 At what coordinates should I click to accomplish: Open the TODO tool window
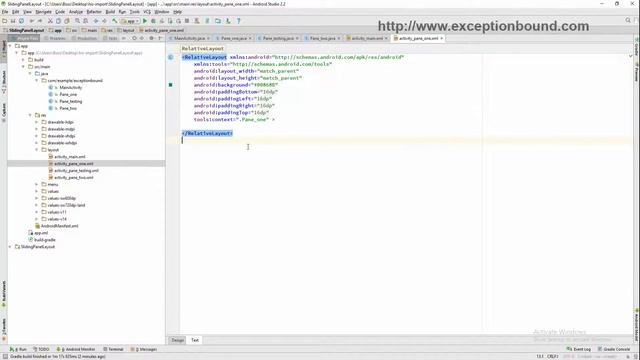[41, 349]
